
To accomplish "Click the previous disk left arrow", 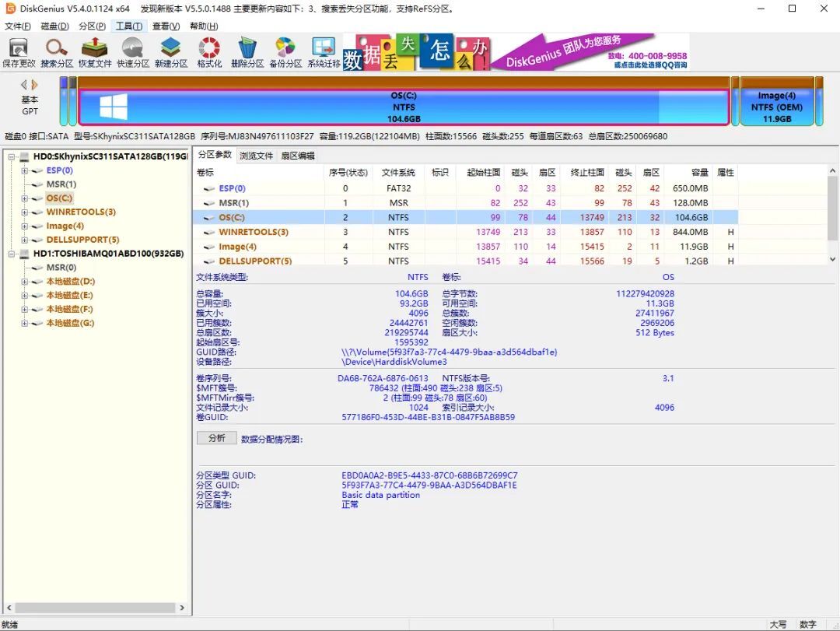I will coord(23,85).
